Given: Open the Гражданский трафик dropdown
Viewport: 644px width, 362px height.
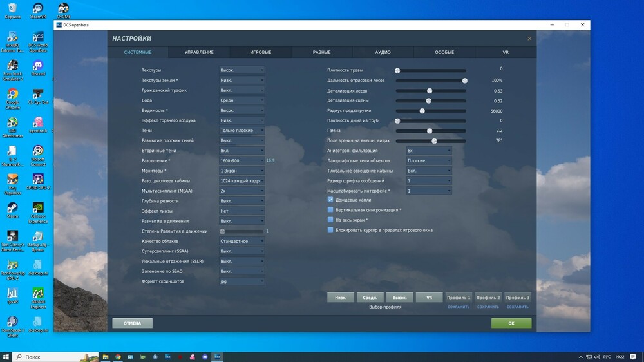Looking at the screenshot, I should [241, 90].
